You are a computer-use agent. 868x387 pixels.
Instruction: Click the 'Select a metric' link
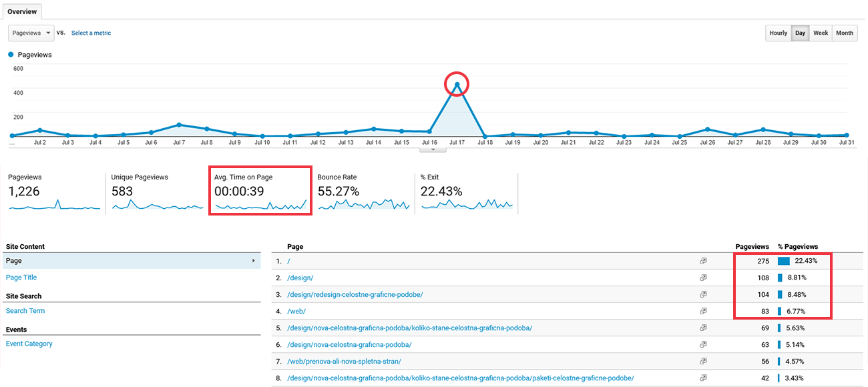click(91, 33)
